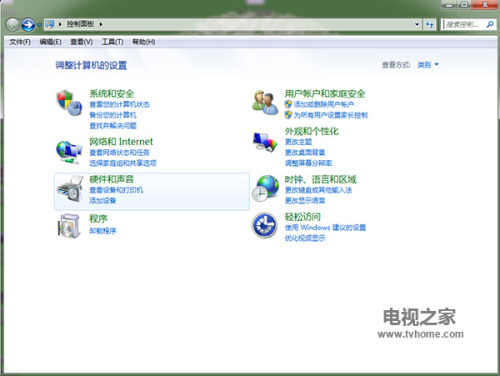Open the Ease of Access icon
The width and height of the screenshot is (500, 376).
coord(265,226)
